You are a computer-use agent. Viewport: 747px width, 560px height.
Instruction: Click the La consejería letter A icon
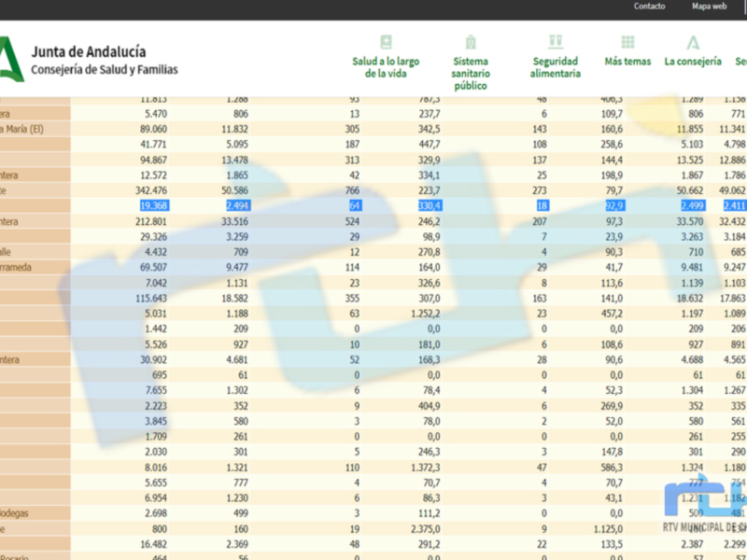693,42
